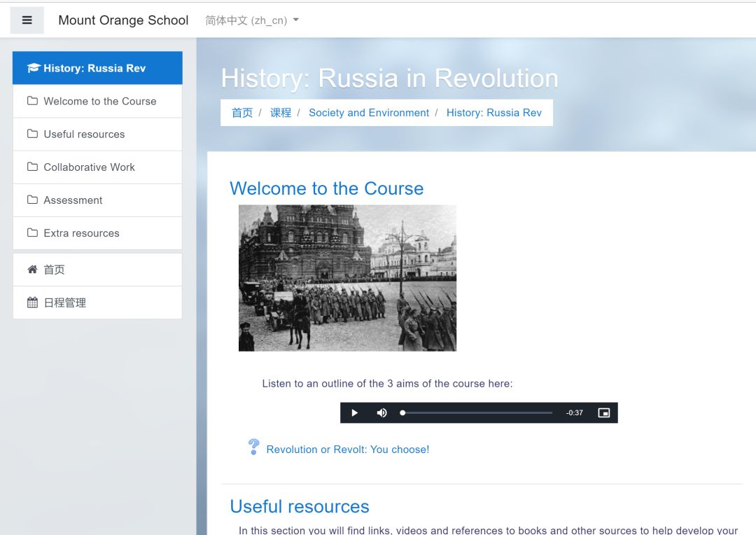756x535 pixels.
Task: Play the course aims audio
Action: point(354,413)
